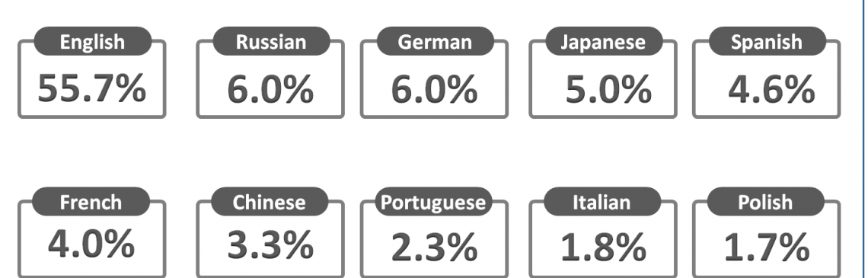Select the 3.3% value under Chinese
Image resolution: width=868 pixels, height=278 pixels.
point(270,245)
